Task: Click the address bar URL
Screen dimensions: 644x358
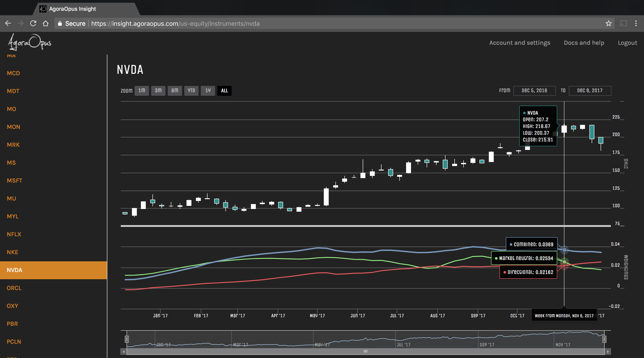Action: click(x=175, y=23)
